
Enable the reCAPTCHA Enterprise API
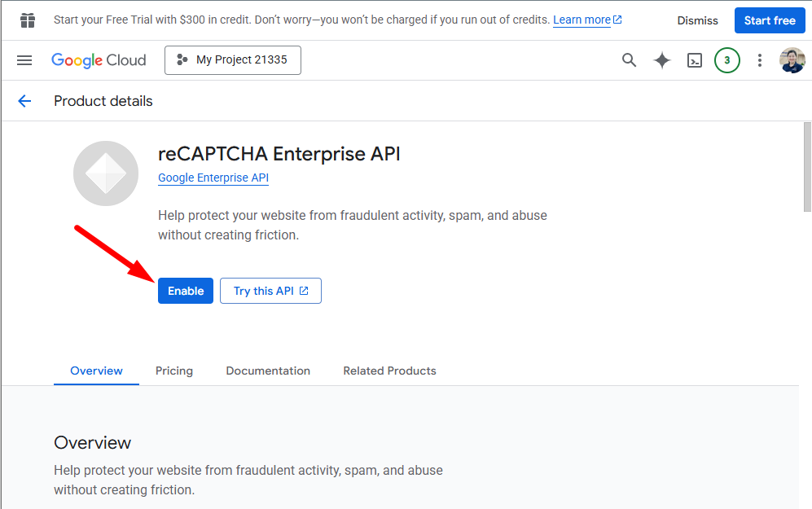[x=186, y=291]
